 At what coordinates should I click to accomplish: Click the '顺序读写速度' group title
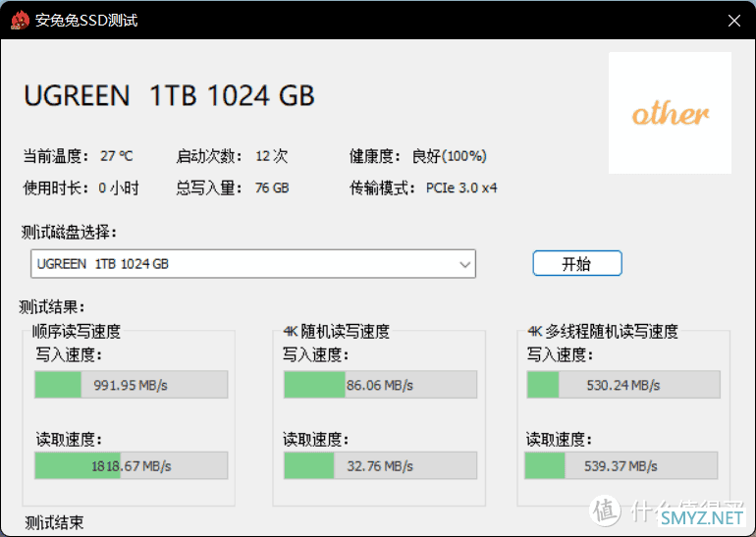[x=77, y=331]
